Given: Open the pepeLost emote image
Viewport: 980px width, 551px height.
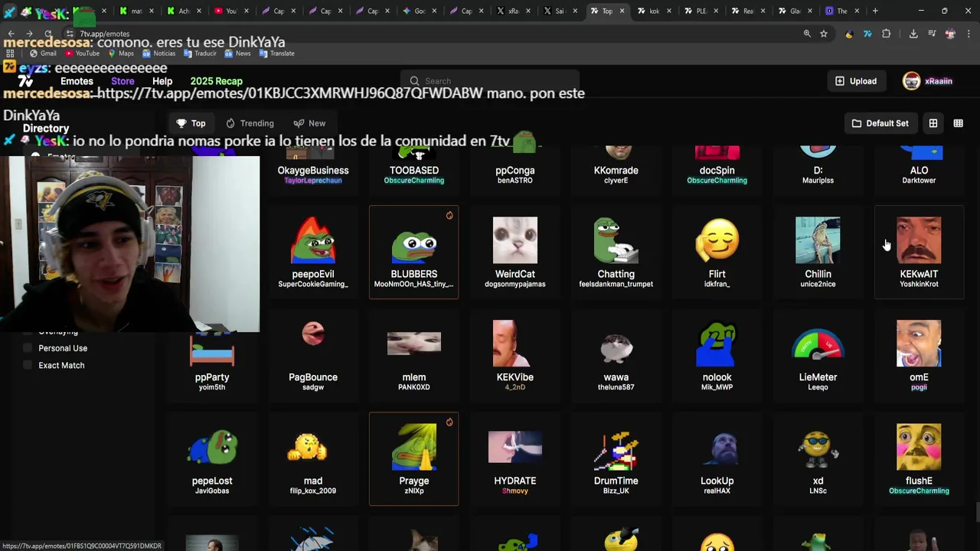Looking at the screenshot, I should click(x=212, y=448).
